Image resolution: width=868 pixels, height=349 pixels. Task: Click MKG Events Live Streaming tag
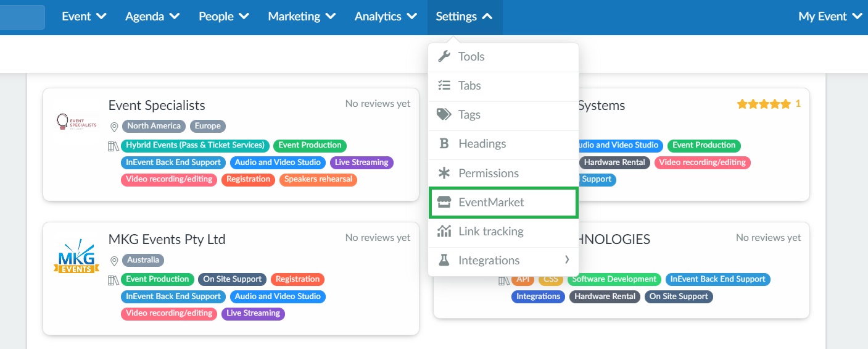pyautogui.click(x=253, y=313)
